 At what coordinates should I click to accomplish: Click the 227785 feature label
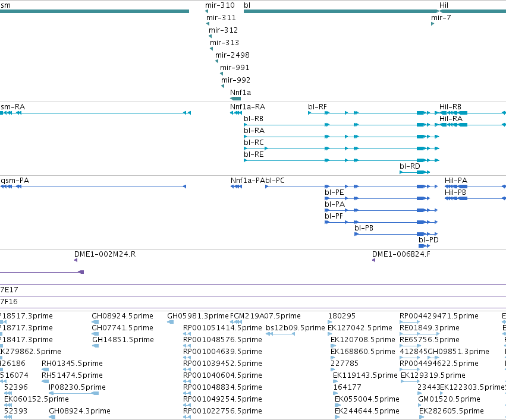(x=344, y=364)
